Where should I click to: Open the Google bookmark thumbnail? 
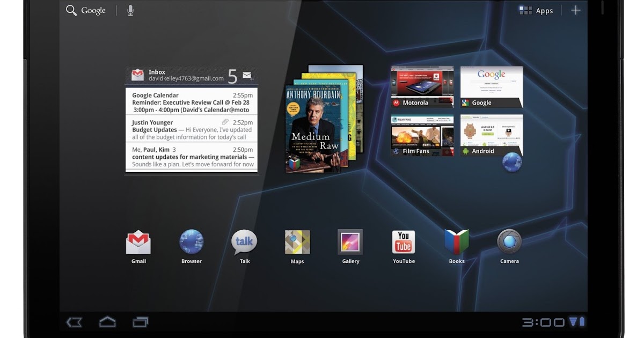[492, 87]
